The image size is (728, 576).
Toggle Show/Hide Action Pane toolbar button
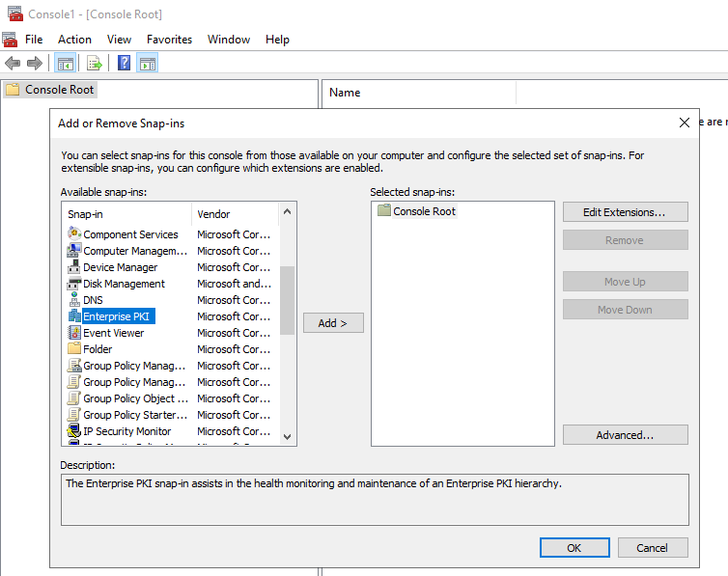147,64
